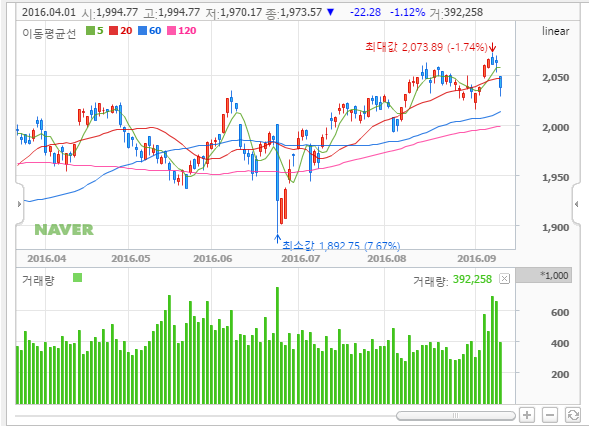Click the 이동평균선 moving average label
590x426 pixels.
(x=49, y=33)
